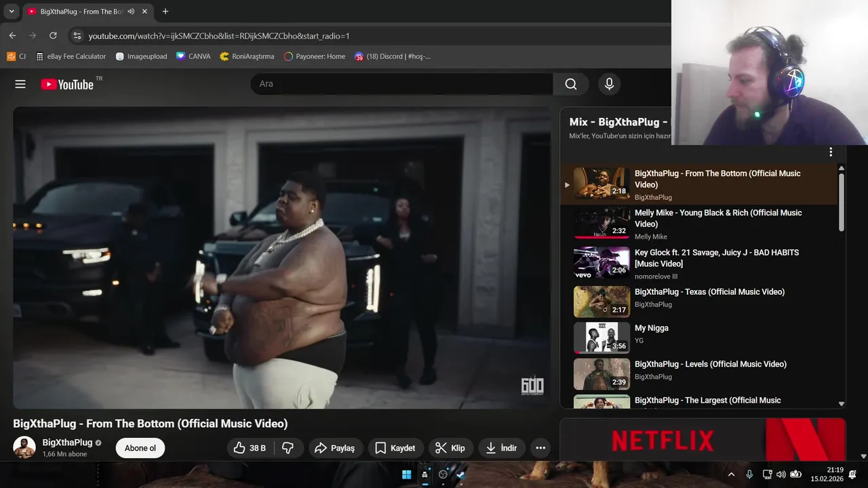Open clock and date 21:19
The height and width of the screenshot is (488, 868).
pyautogui.click(x=827, y=474)
